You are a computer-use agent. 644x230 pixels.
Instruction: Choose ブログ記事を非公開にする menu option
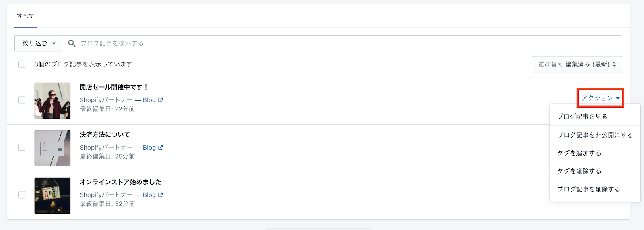point(594,135)
